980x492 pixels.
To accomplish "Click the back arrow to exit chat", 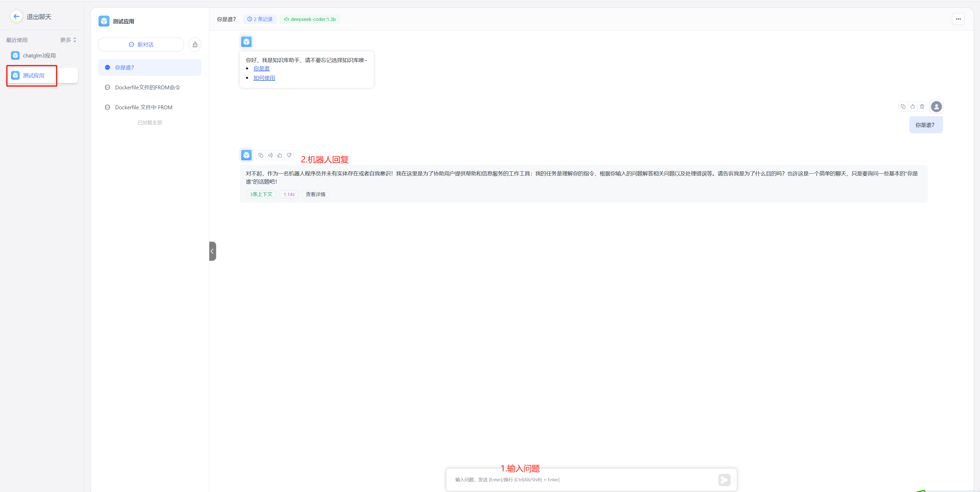I will [16, 16].
